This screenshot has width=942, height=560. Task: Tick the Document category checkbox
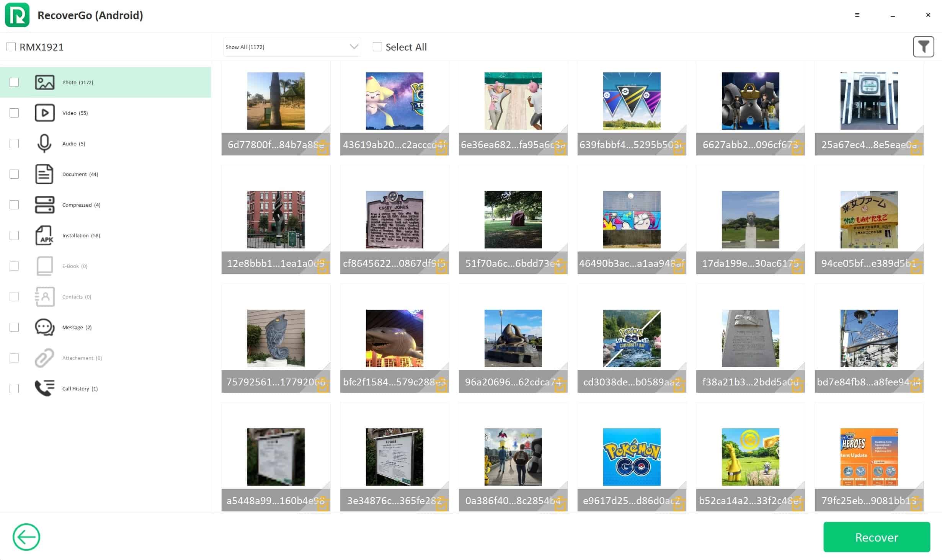click(14, 174)
